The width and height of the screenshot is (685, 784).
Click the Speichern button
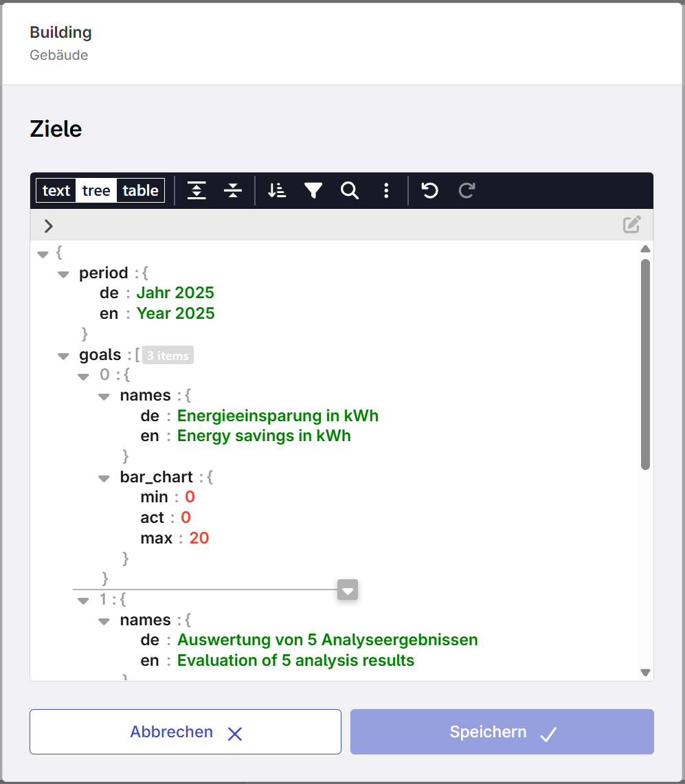tap(502, 732)
